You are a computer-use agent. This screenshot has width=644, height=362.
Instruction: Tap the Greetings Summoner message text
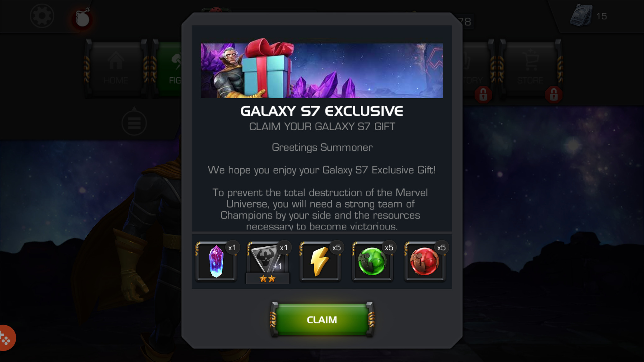[x=322, y=147]
